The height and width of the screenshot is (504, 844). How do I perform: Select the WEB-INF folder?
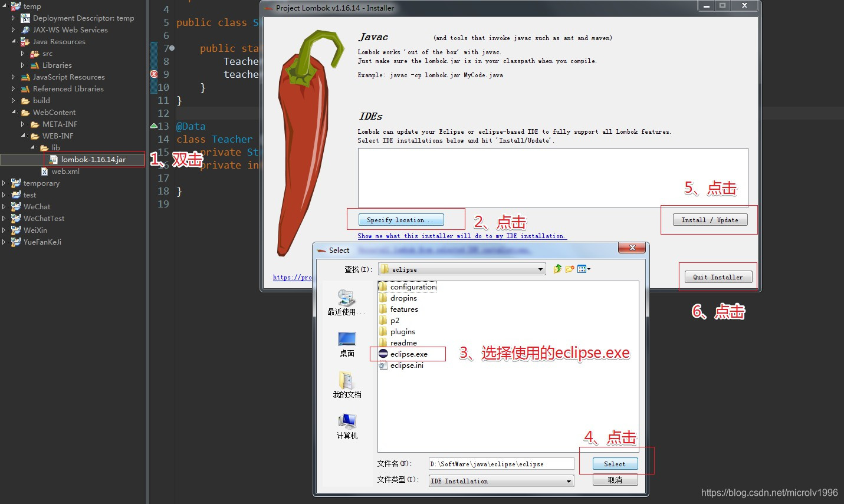[x=52, y=136]
